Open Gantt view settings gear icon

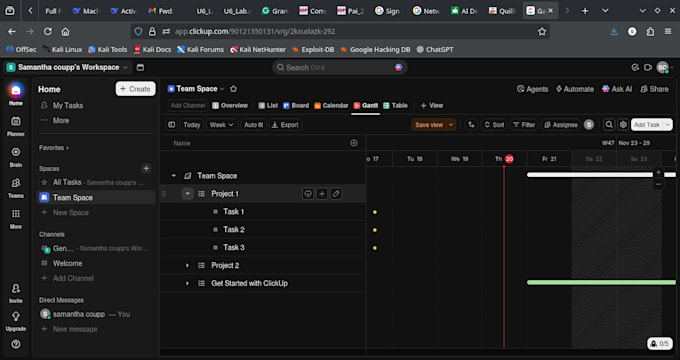pos(623,125)
